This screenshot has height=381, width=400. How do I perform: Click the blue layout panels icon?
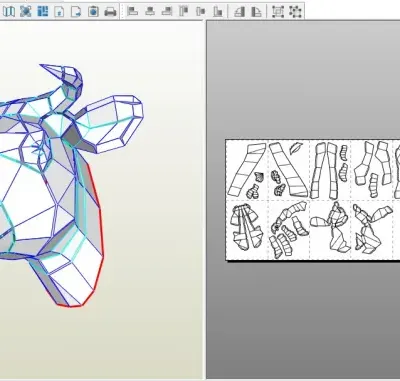pos(43,12)
